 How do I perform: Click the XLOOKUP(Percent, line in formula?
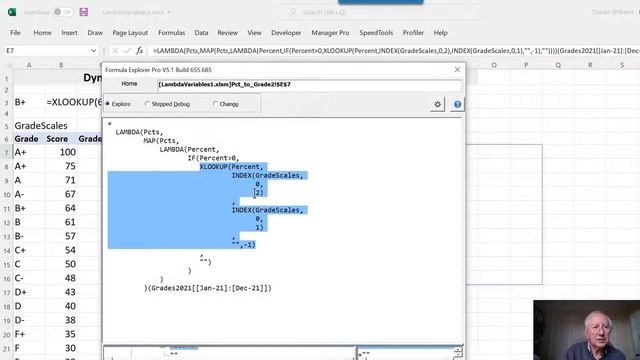click(x=231, y=167)
